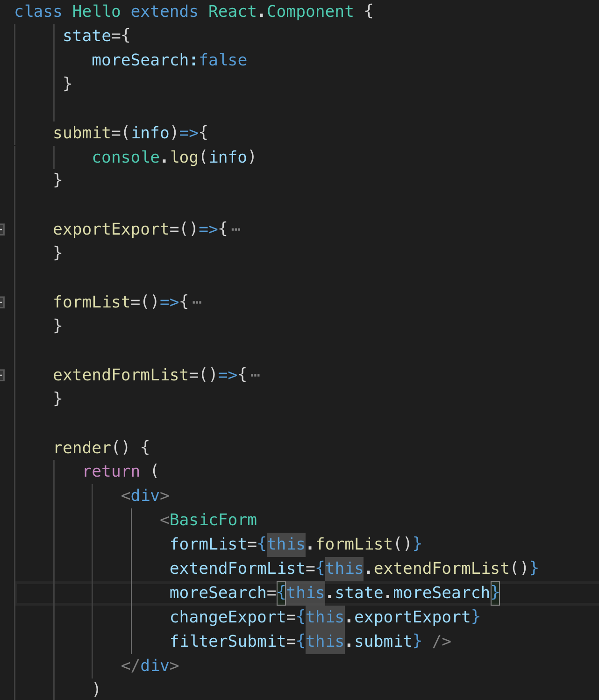The height and width of the screenshot is (700, 599).
Task: Click the BasicForm component tag
Action: [213, 520]
